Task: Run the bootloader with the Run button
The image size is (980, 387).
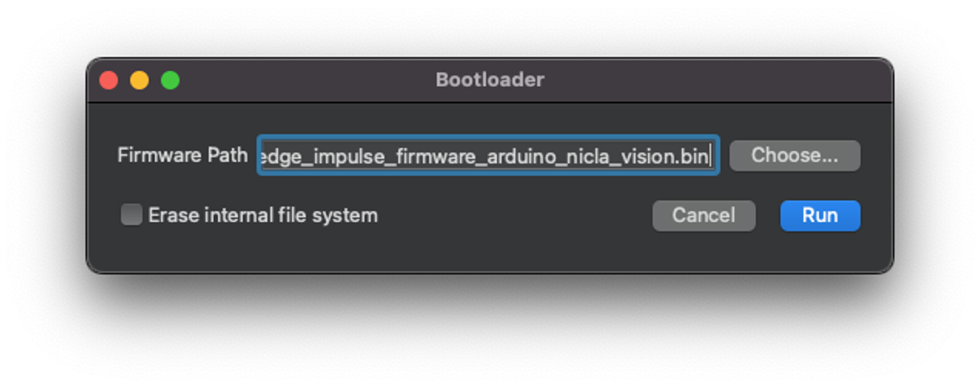Action: click(x=820, y=215)
